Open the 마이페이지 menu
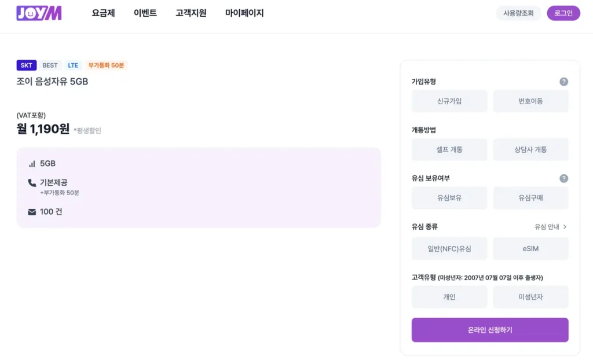 (244, 13)
